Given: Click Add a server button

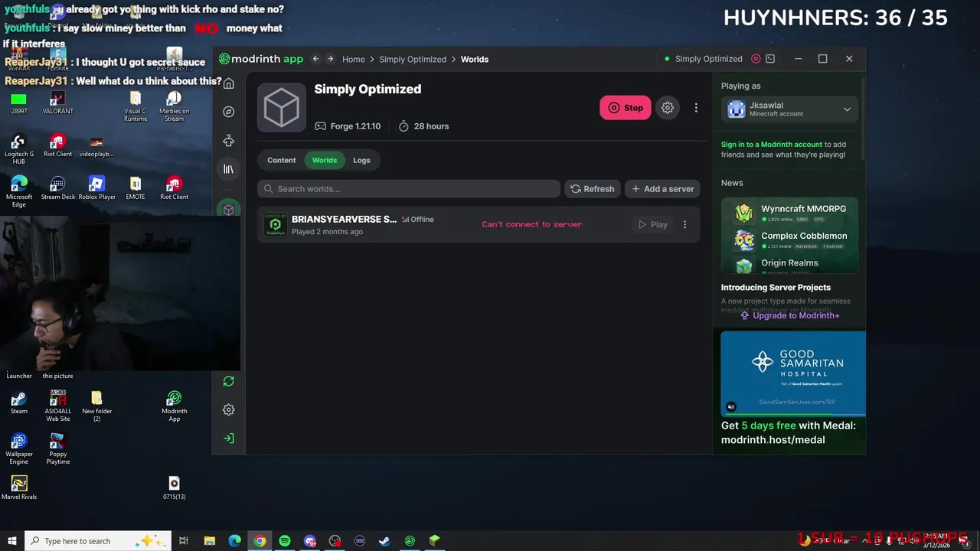Looking at the screenshot, I should (x=662, y=189).
